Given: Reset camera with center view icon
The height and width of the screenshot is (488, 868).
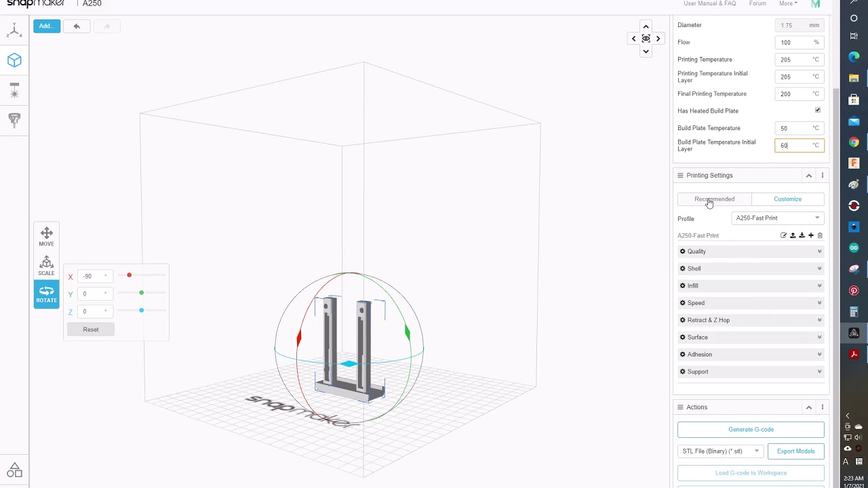Looking at the screenshot, I should click(646, 39).
